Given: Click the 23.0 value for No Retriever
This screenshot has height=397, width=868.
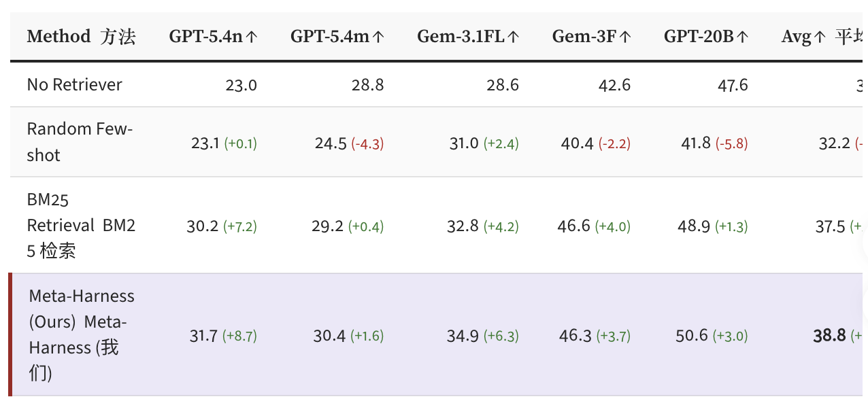Looking at the screenshot, I should [241, 85].
